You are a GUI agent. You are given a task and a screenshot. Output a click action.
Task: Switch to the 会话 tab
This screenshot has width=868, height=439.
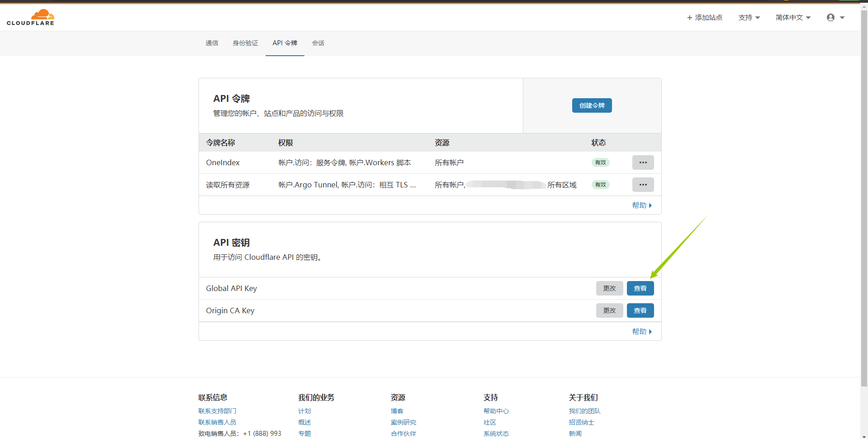pos(318,43)
